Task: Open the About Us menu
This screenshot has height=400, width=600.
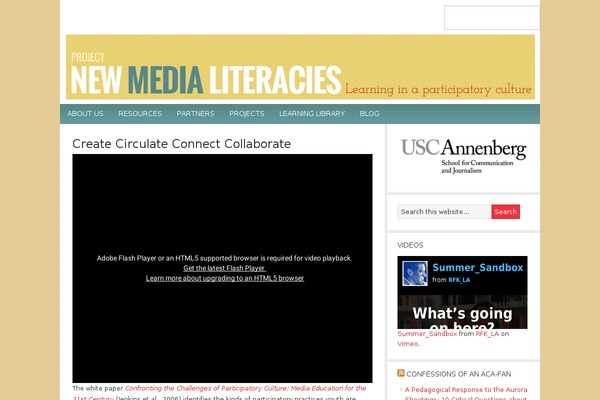Action: pyautogui.click(x=85, y=114)
